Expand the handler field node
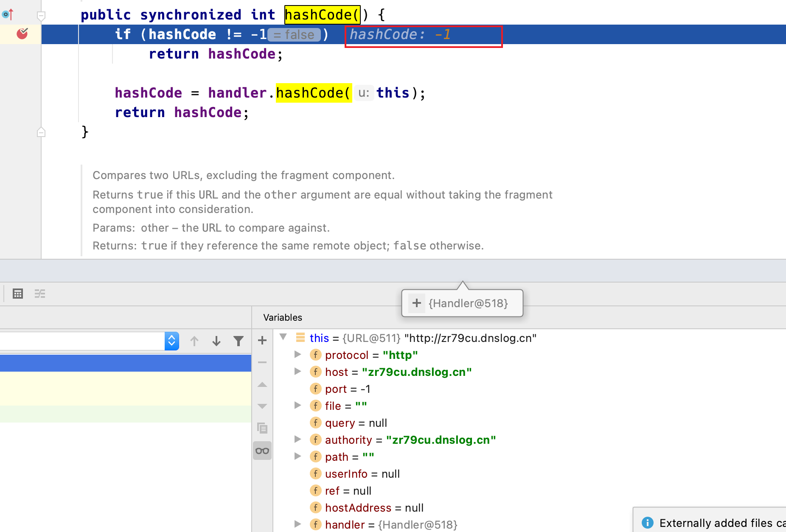Viewport: 786px width, 532px height. (298, 524)
